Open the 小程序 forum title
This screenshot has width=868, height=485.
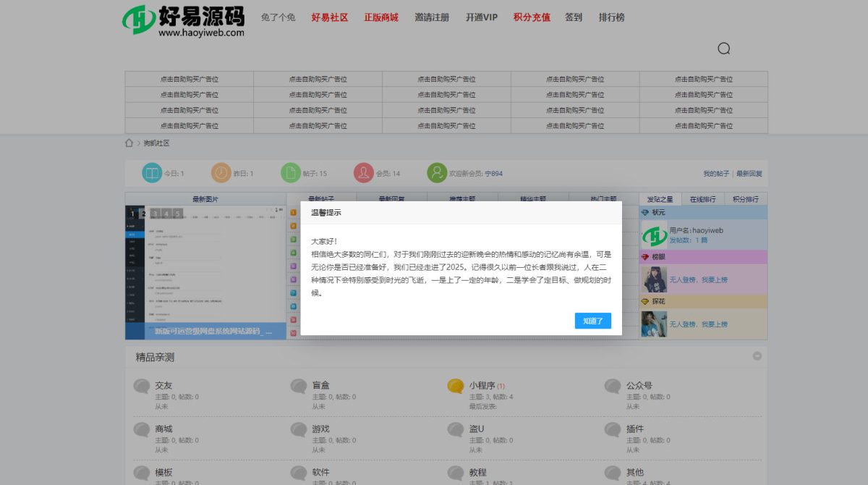pyautogui.click(x=482, y=386)
